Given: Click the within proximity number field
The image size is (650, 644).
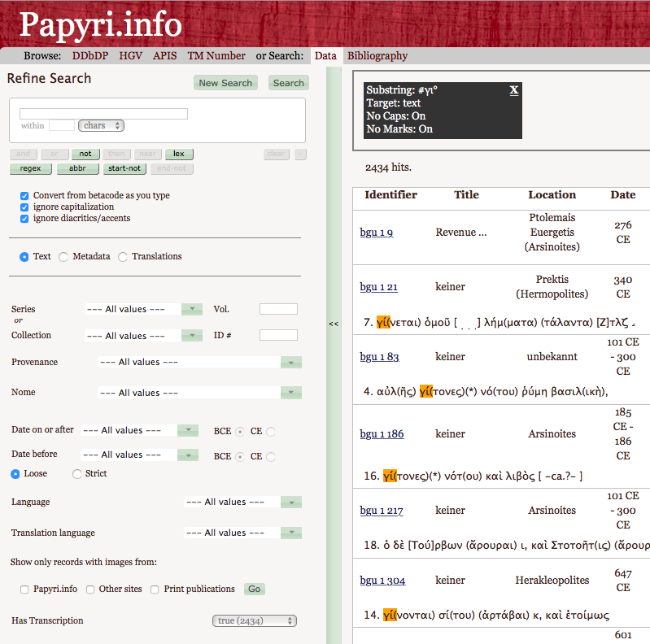Looking at the screenshot, I should (61, 125).
